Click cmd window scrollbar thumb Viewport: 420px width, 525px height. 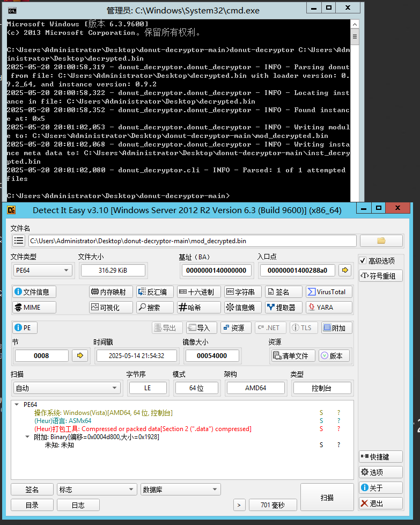[355, 37]
